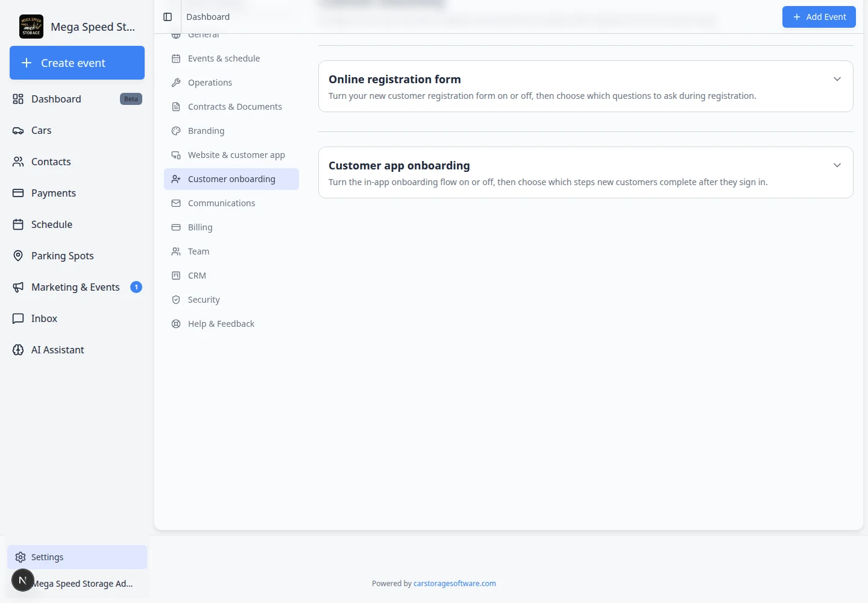Open the Inbox page

[77, 318]
